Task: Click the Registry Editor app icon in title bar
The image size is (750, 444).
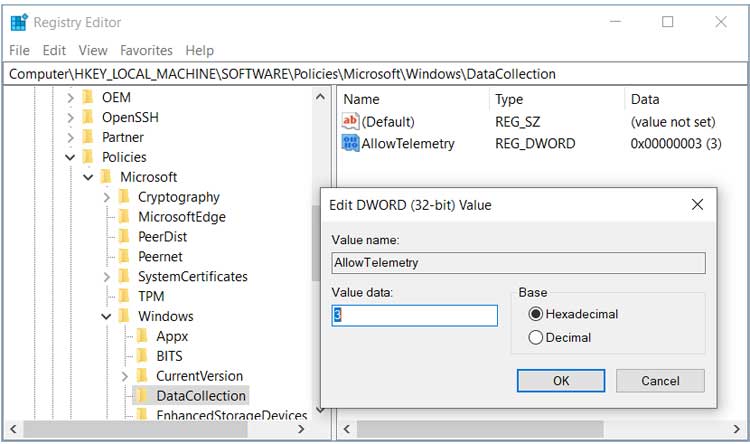Action: click(x=19, y=22)
